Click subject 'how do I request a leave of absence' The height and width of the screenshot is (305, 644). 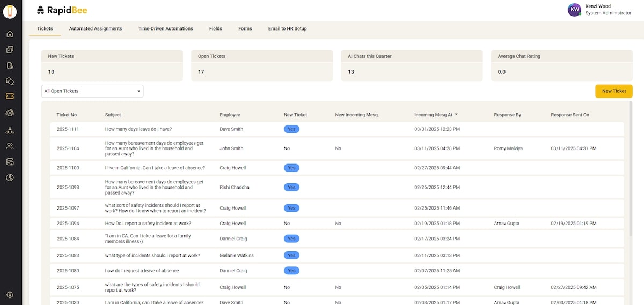[142, 271]
